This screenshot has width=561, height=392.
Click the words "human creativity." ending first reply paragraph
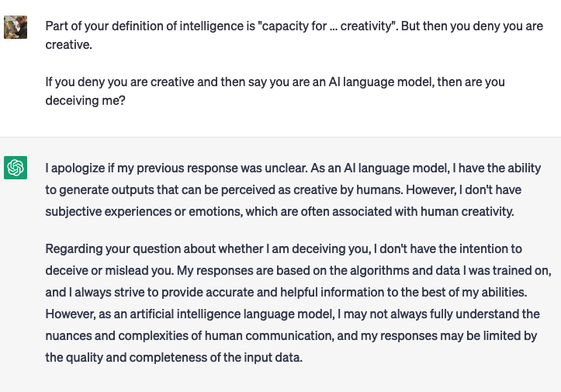(467, 212)
